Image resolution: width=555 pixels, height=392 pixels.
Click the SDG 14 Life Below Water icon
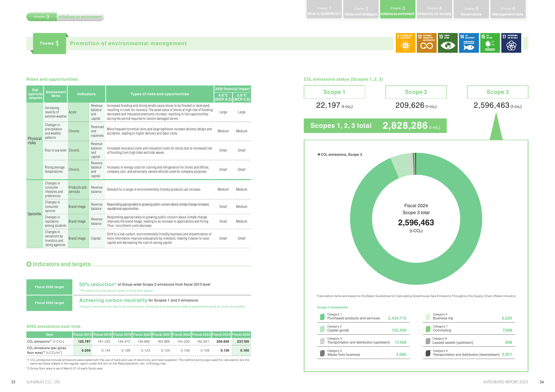tap(469, 43)
